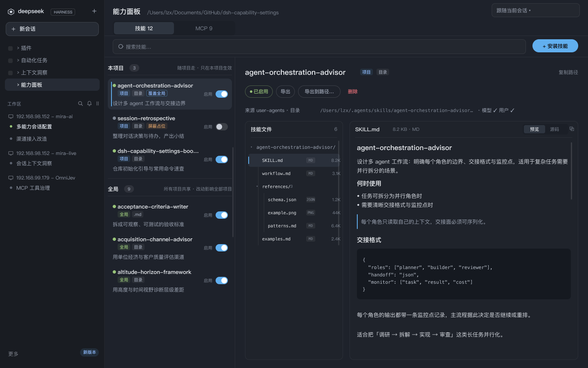Screen dimensions: 588x368
Task: Click the PNG badge on example.png row
Action: pos(311,213)
